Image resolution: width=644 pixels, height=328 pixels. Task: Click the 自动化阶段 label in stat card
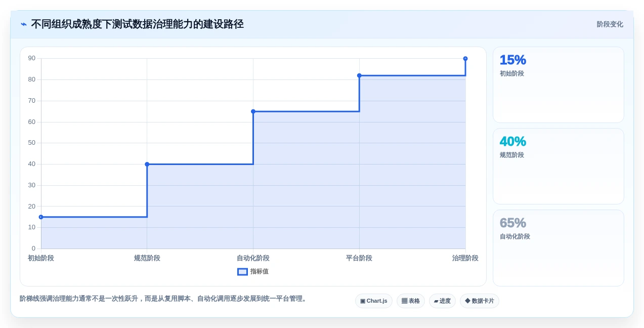(x=515, y=236)
